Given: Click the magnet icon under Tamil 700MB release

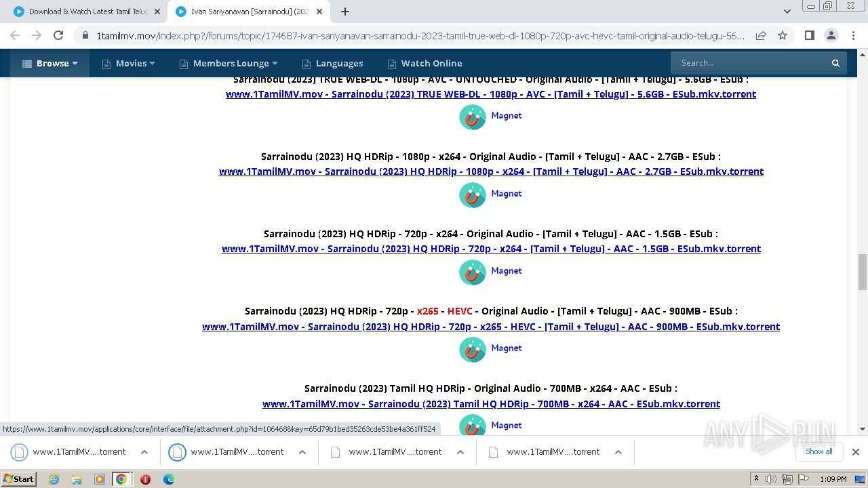Looking at the screenshot, I should coord(473,426).
